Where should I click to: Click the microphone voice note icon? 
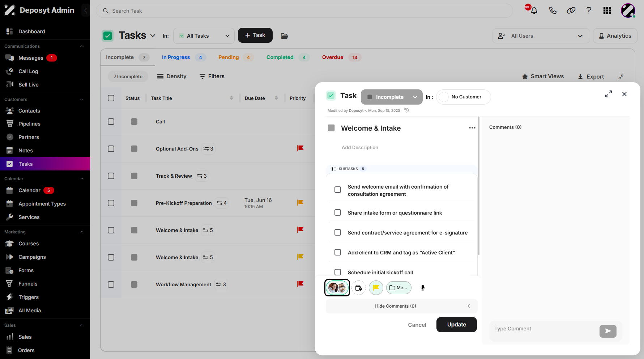pos(422,288)
